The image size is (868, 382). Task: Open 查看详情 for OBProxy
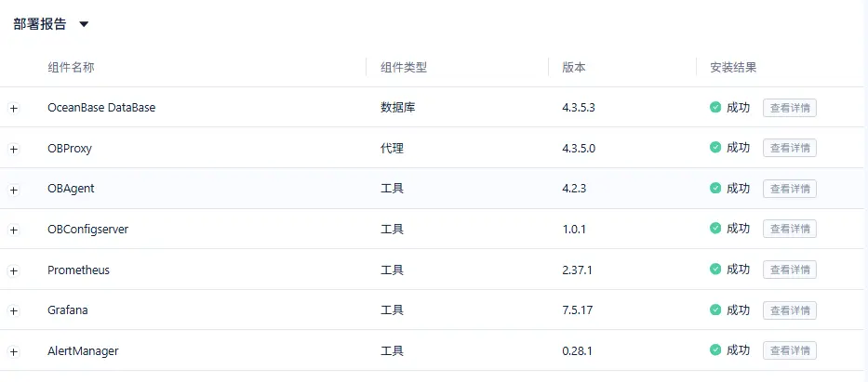(x=789, y=148)
